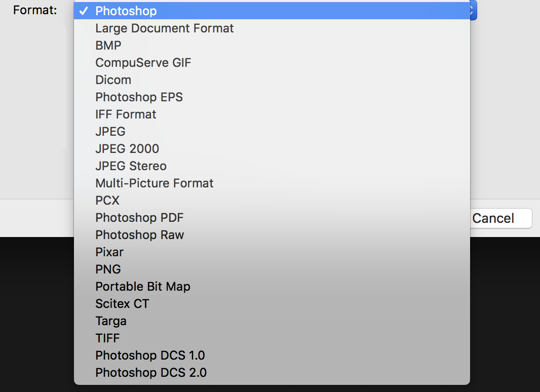Select the Photoshop format option

tap(126, 11)
